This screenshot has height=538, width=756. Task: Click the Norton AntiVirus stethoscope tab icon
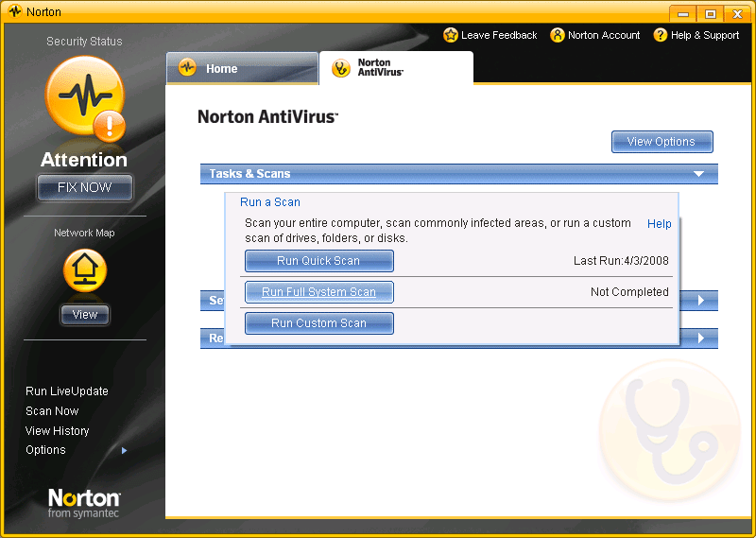pos(341,68)
